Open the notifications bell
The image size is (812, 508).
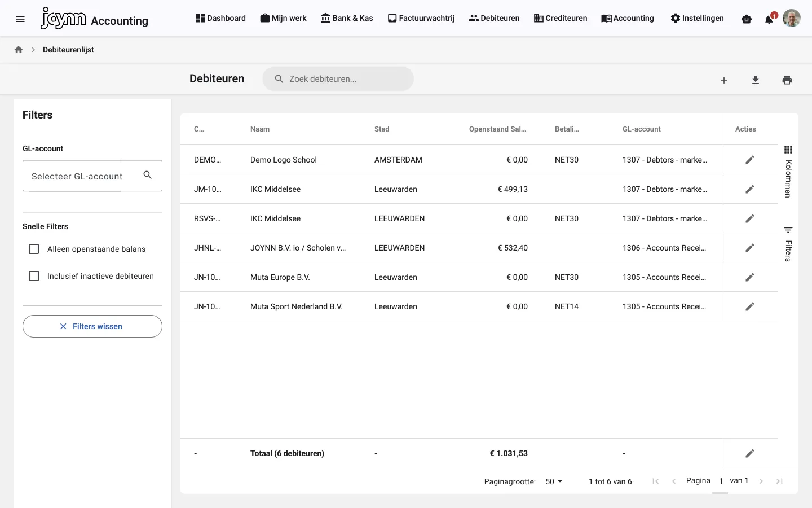(x=769, y=19)
